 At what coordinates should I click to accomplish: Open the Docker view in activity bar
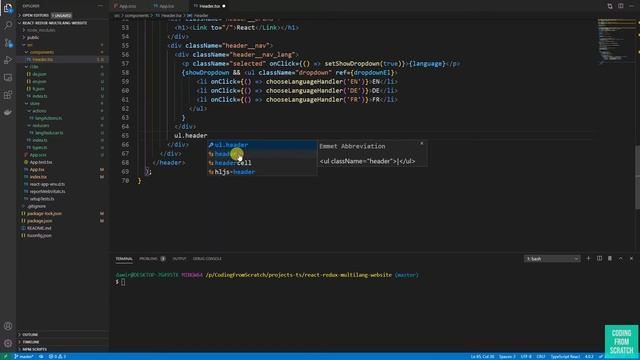pos(8,112)
